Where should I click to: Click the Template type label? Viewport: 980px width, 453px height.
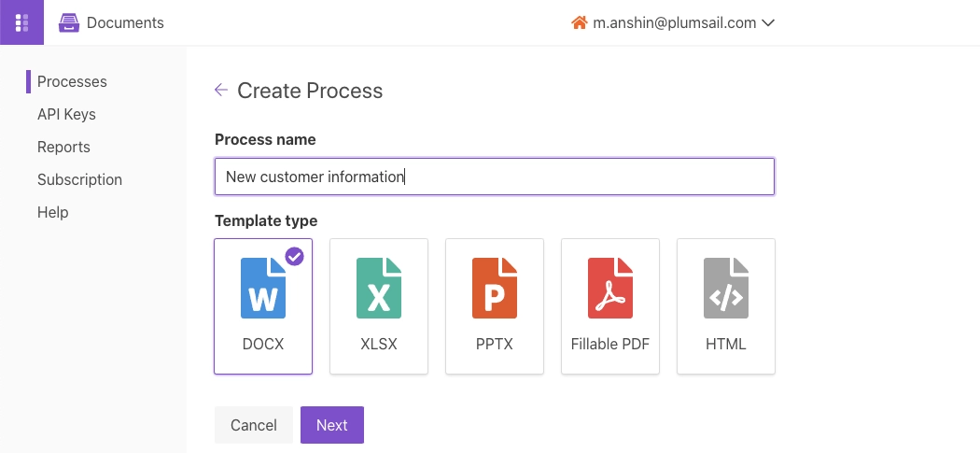[266, 220]
